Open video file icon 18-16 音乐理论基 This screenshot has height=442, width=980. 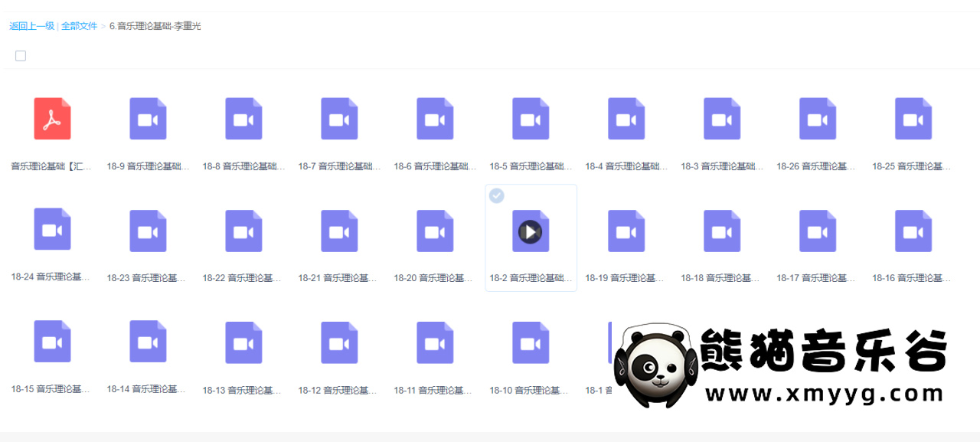913,231
